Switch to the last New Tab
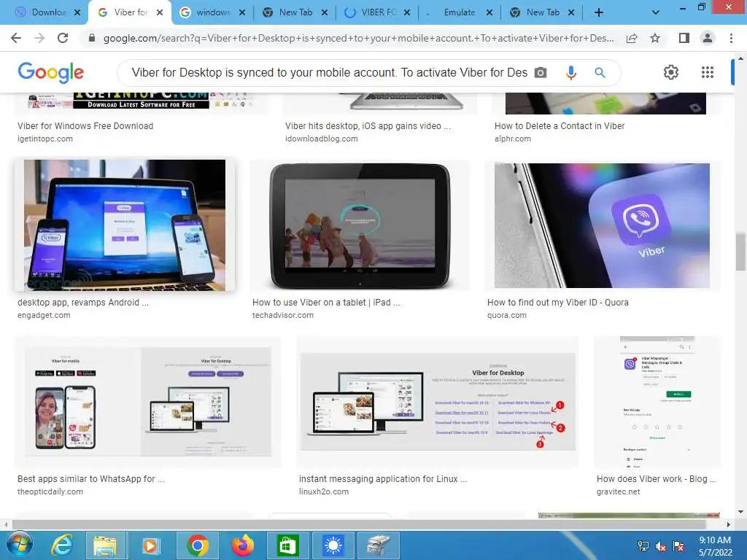747x560 pixels. (x=542, y=12)
